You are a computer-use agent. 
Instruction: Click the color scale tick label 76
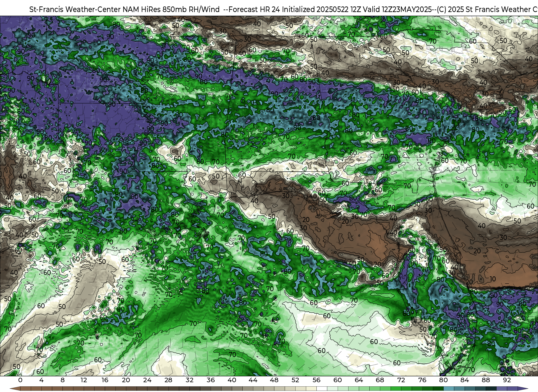pyautogui.click(x=422, y=380)
